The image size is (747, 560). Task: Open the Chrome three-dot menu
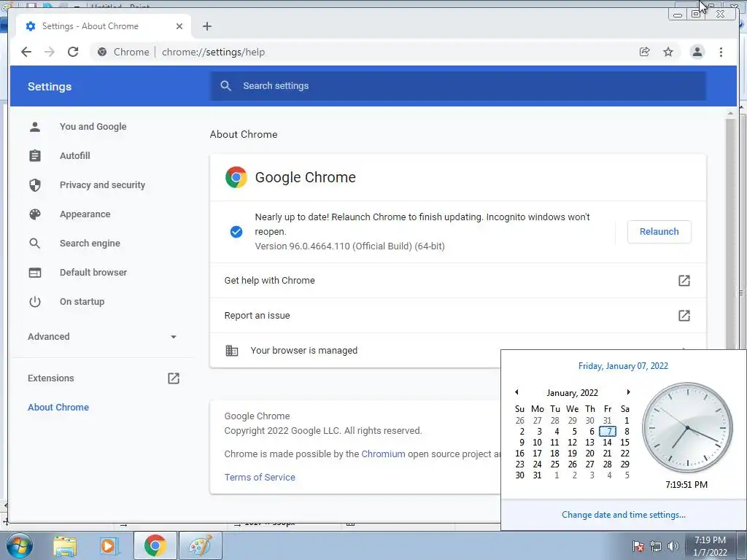(721, 52)
